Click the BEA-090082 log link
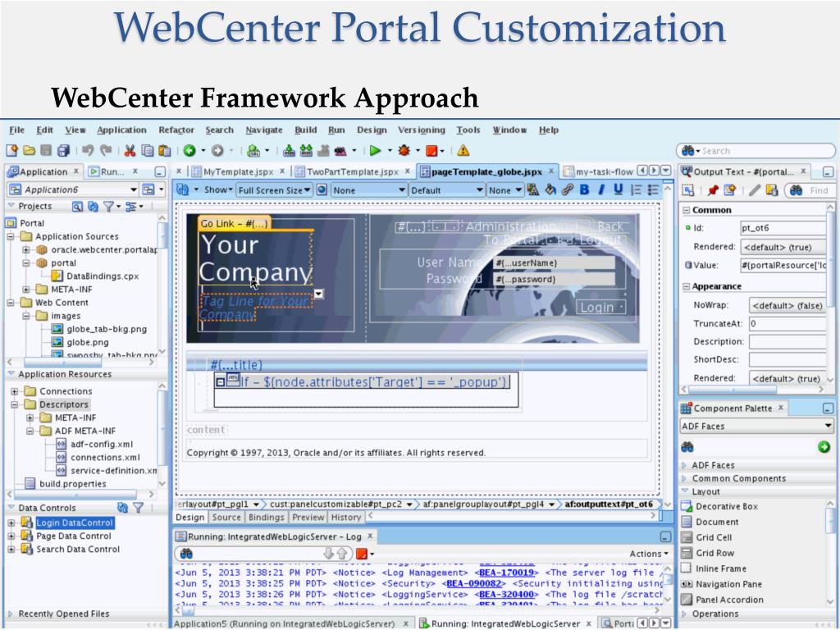 [473, 583]
